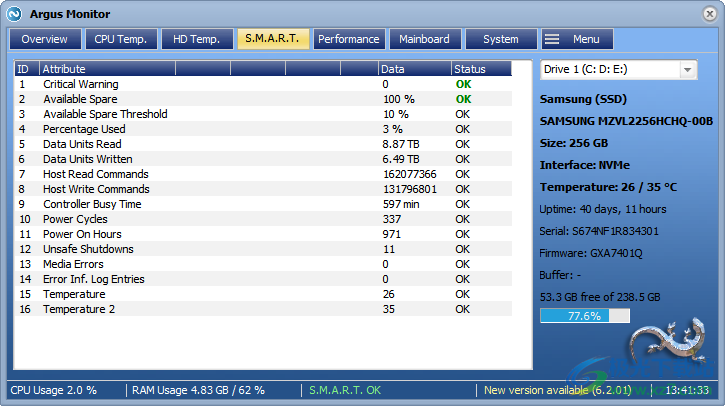Viewport: 725px width, 406px height.
Task: Go to the HD Temp. tab
Action: point(196,39)
